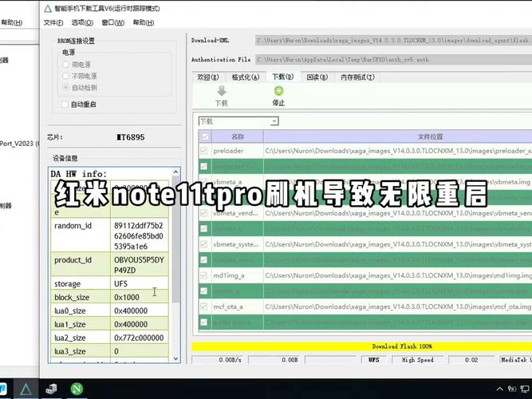Open the triangle flash tool taskbar icon

(26, 389)
